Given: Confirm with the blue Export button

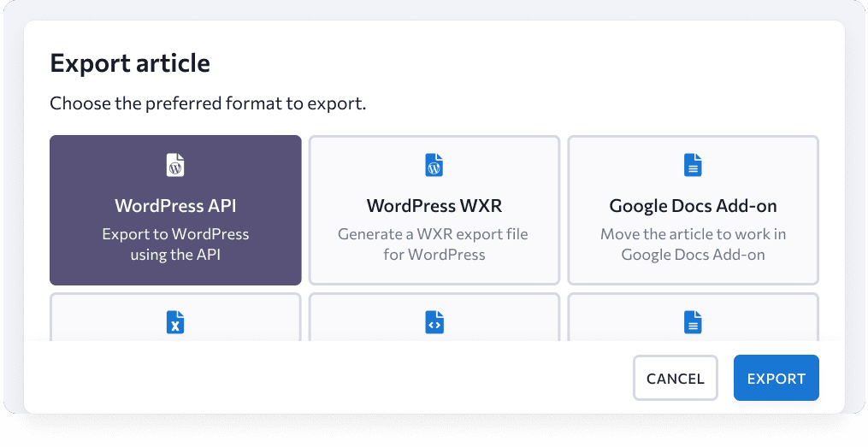Looking at the screenshot, I should click(776, 378).
